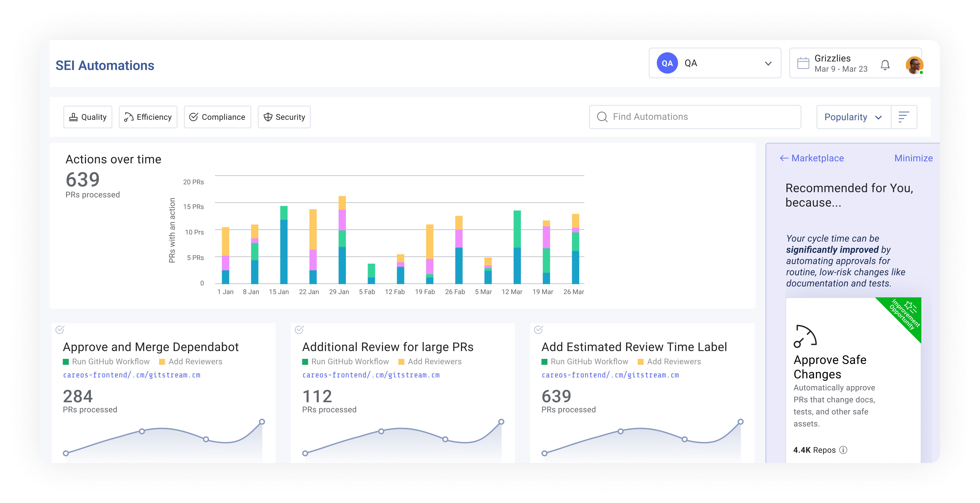
Task: Filter by Quality category
Action: coord(87,117)
